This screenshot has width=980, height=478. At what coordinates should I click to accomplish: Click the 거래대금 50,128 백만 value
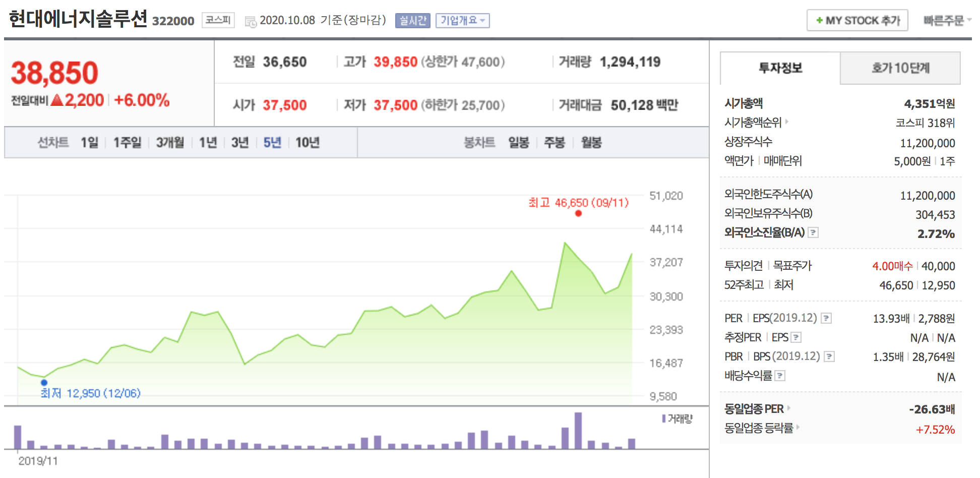click(644, 105)
